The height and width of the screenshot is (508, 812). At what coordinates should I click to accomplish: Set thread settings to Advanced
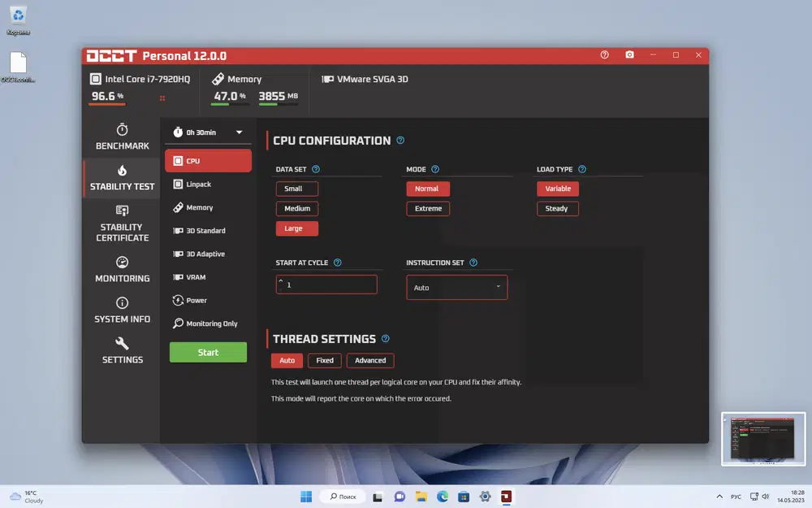click(x=370, y=360)
